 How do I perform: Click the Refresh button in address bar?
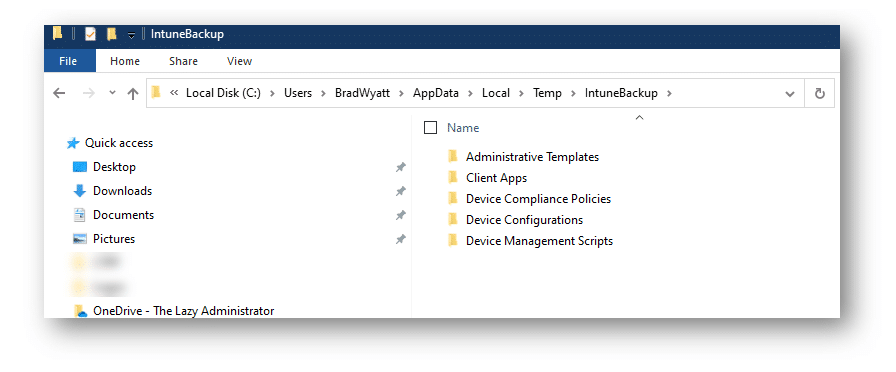tap(819, 93)
